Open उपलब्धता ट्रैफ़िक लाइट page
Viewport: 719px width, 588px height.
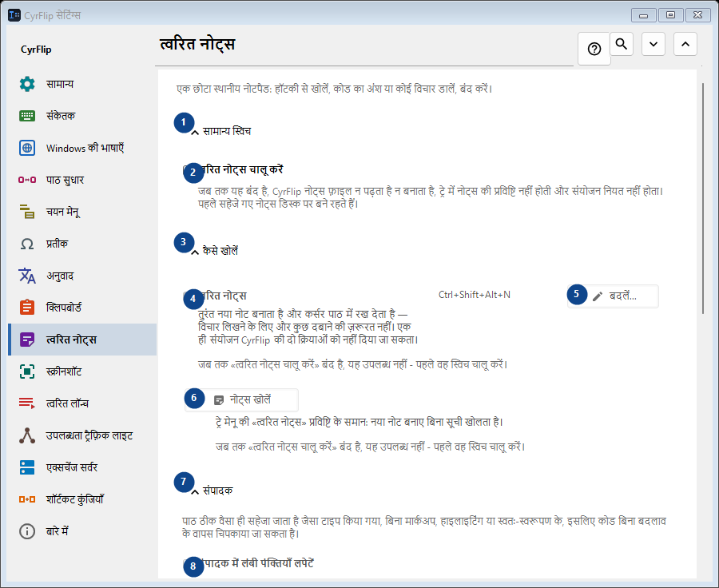tap(82, 435)
